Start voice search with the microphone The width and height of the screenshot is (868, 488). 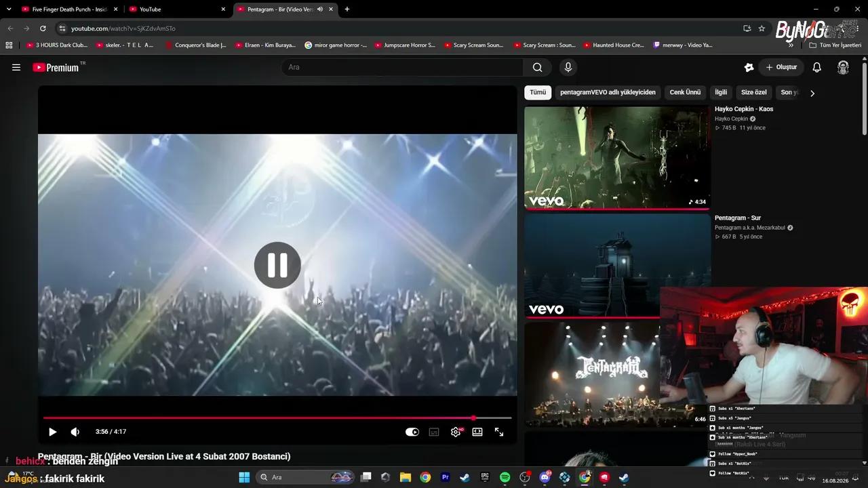(568, 67)
